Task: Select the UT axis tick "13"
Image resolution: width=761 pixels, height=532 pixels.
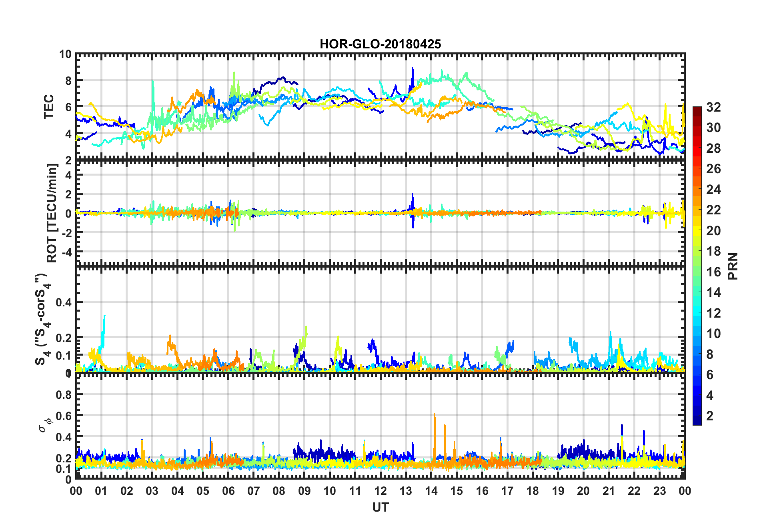Action: click(406, 491)
